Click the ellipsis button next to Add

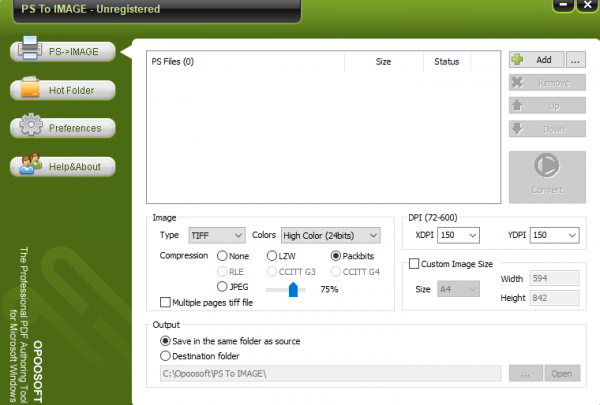pos(576,60)
